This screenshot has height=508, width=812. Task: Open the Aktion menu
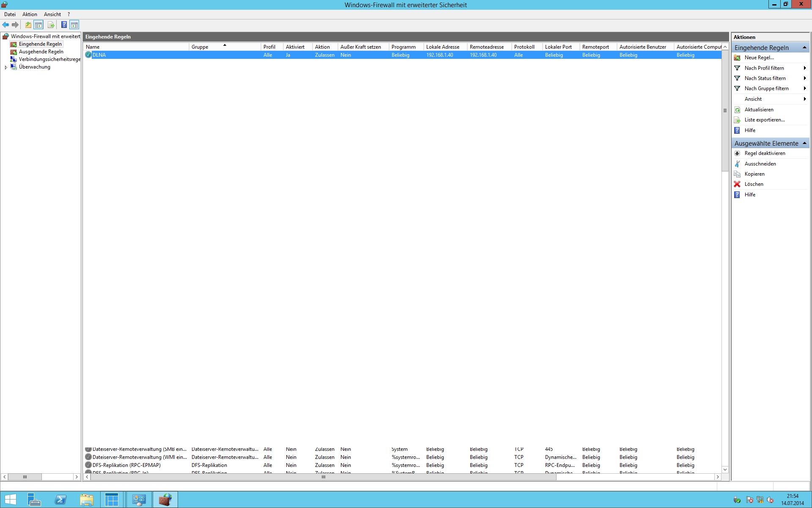[x=29, y=14]
